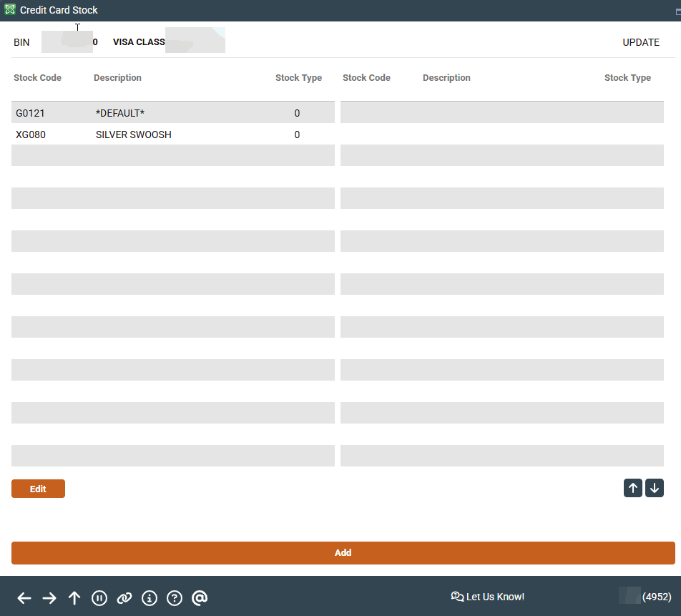Click the Edit button

(x=38, y=489)
